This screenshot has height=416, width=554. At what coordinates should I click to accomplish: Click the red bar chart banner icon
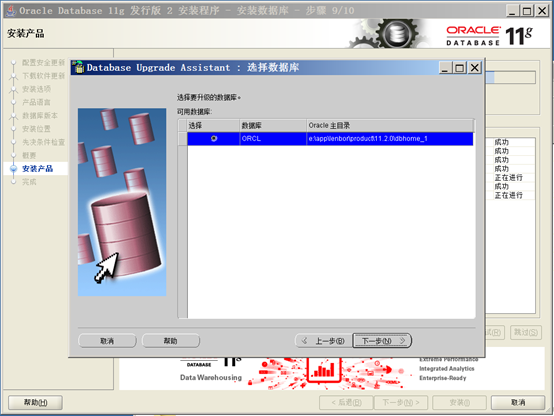(x=324, y=370)
